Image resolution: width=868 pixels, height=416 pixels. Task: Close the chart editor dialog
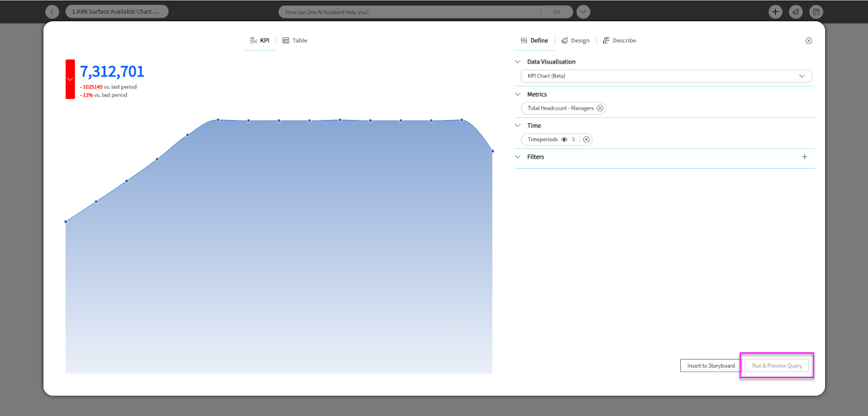(808, 41)
